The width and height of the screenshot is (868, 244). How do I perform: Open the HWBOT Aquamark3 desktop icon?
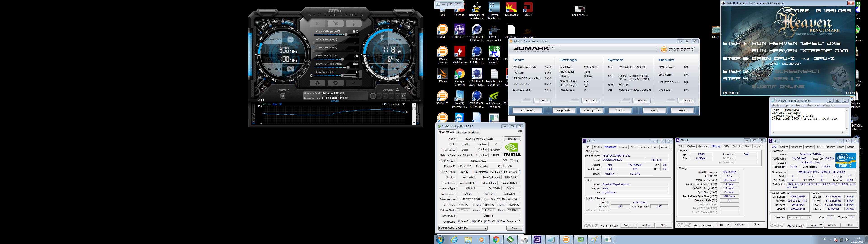[494, 33]
